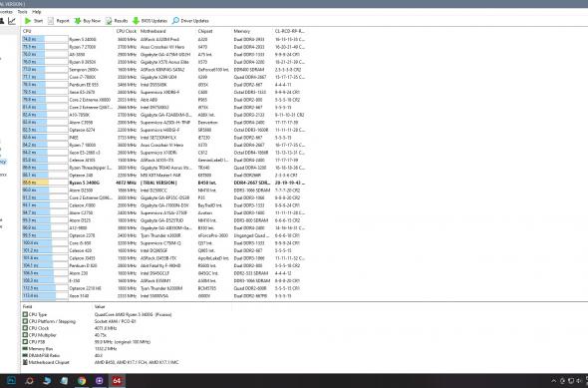Select the Opteron 6274 result row

tap(163, 130)
